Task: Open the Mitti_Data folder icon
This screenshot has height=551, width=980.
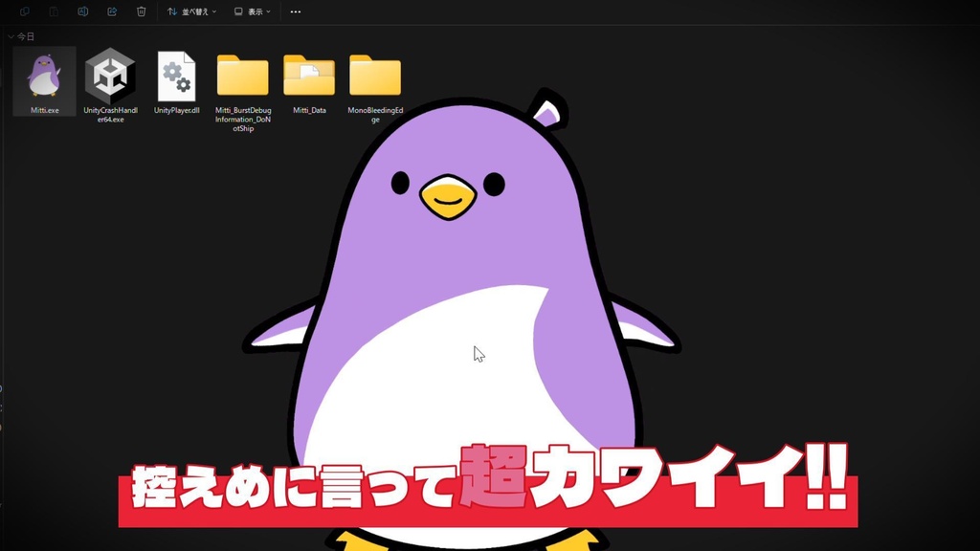Action: 308,73
